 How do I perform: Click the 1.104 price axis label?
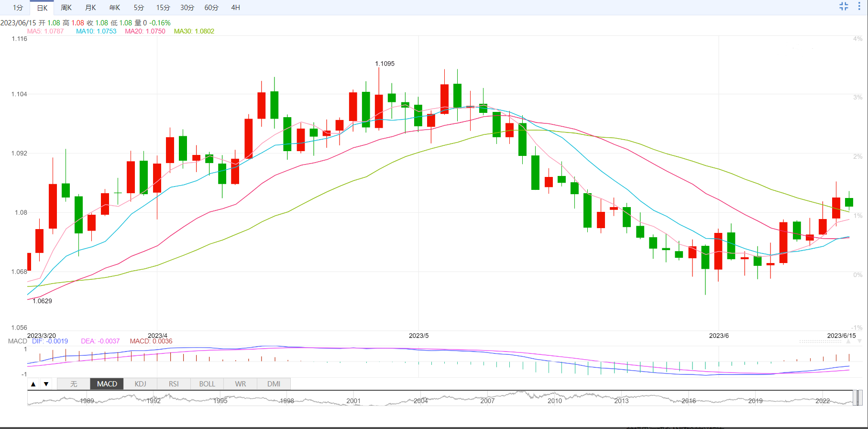pos(19,94)
